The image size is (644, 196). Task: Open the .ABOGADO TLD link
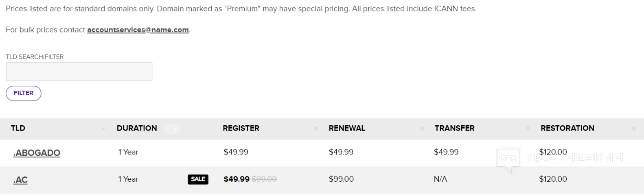pos(37,153)
